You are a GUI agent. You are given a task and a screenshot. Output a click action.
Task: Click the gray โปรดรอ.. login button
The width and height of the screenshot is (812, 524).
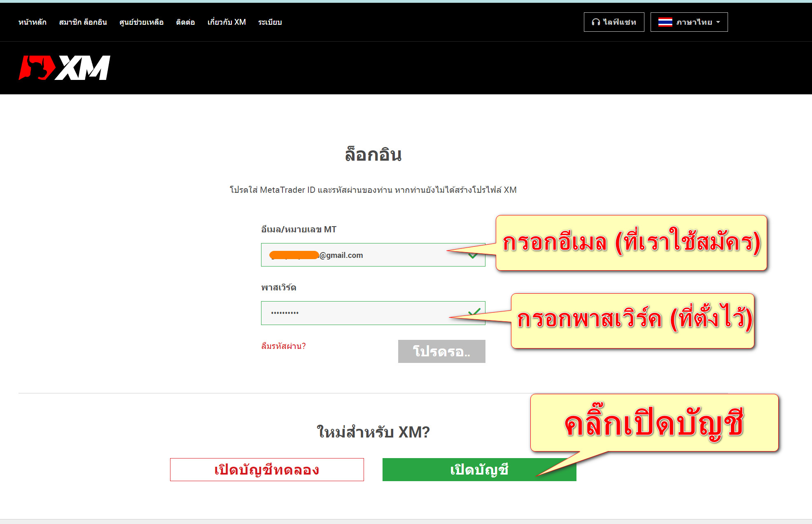(441, 351)
